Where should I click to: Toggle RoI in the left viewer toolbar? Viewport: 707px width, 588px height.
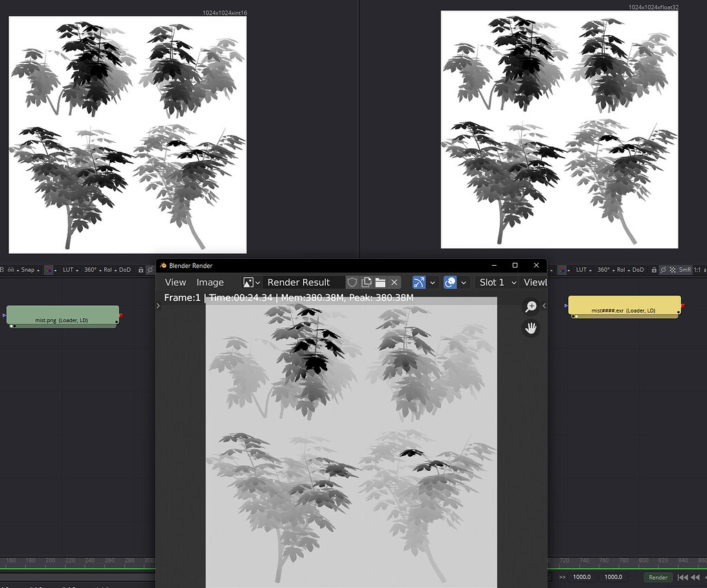[108, 269]
